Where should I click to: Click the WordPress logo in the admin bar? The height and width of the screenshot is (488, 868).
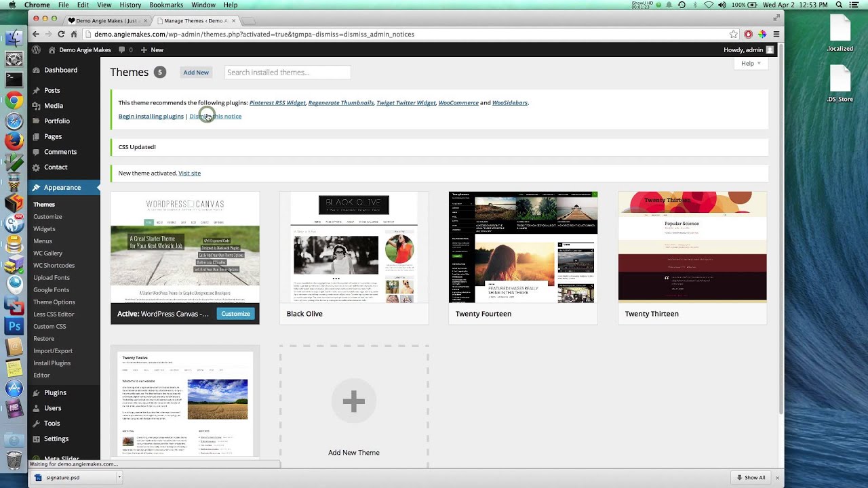click(37, 49)
